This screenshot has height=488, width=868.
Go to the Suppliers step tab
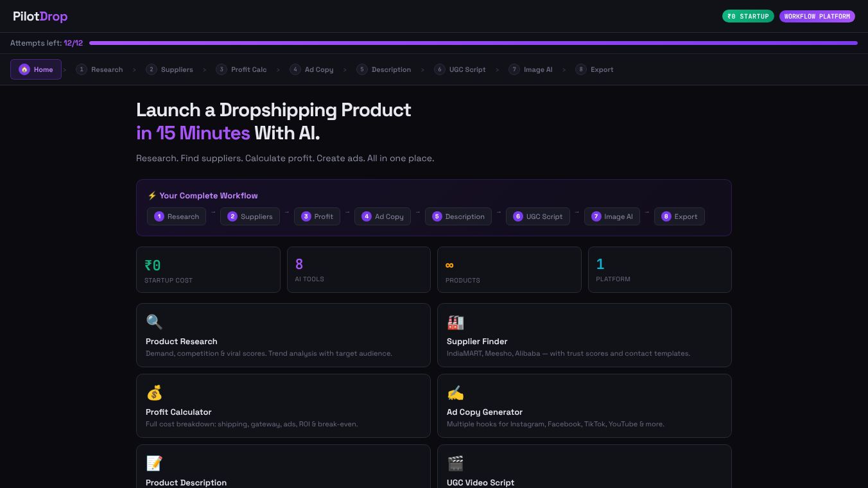(169, 69)
